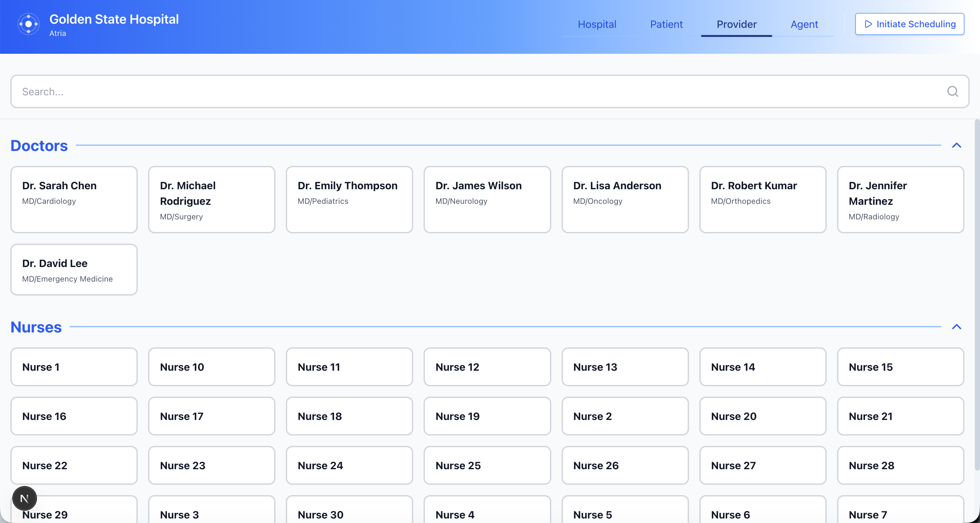Viewport: 980px width, 523px height.
Task: Collapse the Nurses section chevron
Action: [x=956, y=327]
